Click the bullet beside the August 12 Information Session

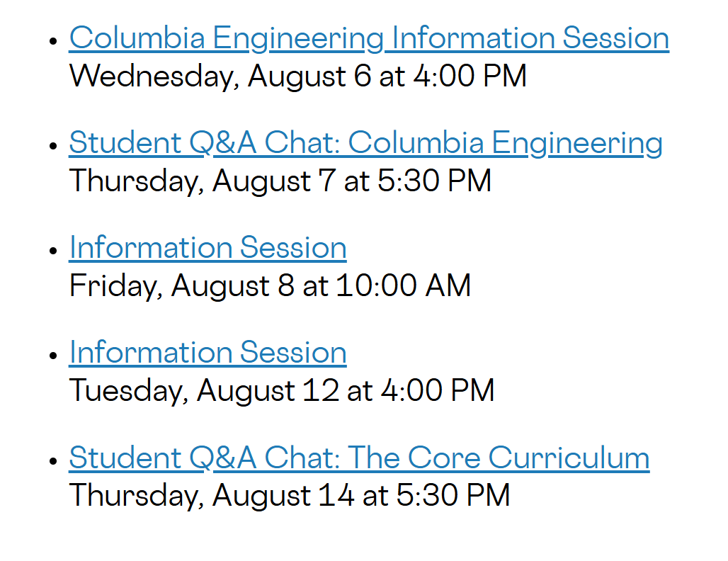coord(53,356)
